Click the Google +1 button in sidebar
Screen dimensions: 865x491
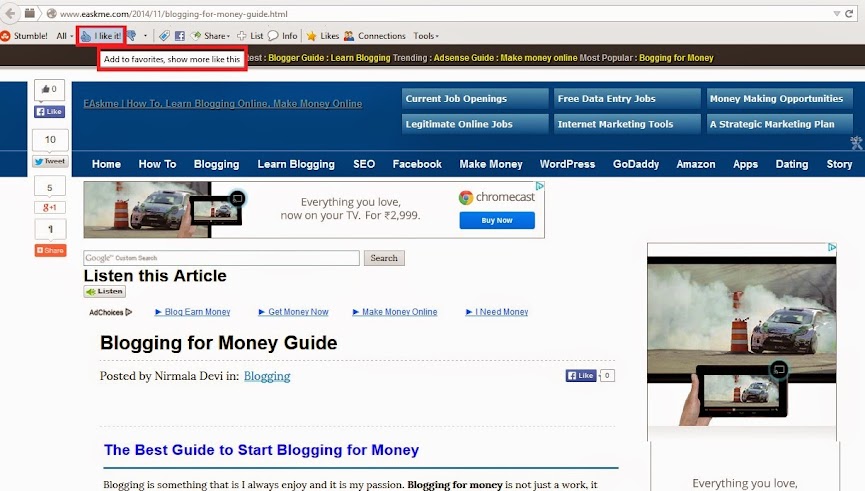(50, 207)
